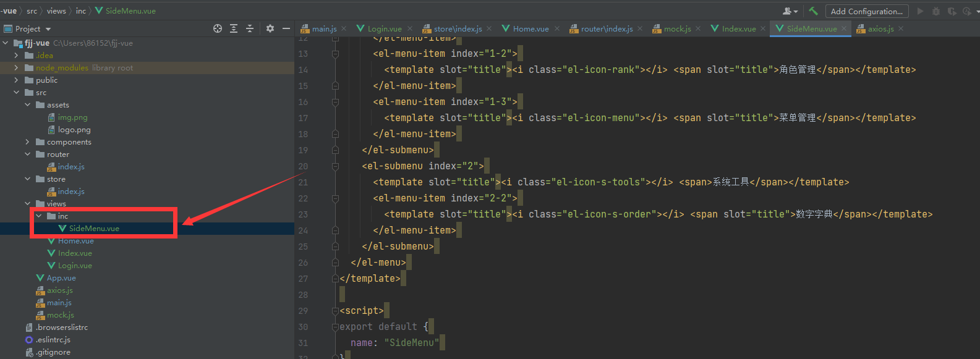The width and height of the screenshot is (980, 359).
Task: Place cursor on name: "SideMenu" code line
Action: coord(394,343)
